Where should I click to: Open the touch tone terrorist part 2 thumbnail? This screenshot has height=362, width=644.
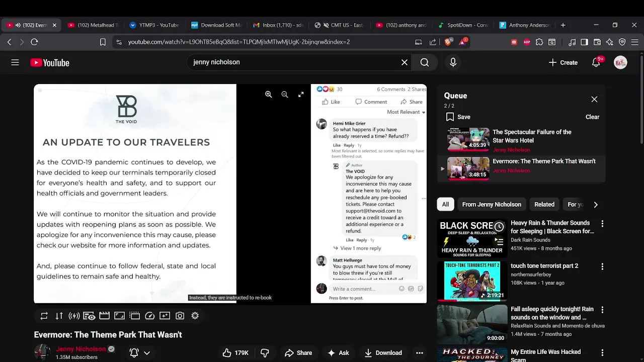[x=472, y=281]
